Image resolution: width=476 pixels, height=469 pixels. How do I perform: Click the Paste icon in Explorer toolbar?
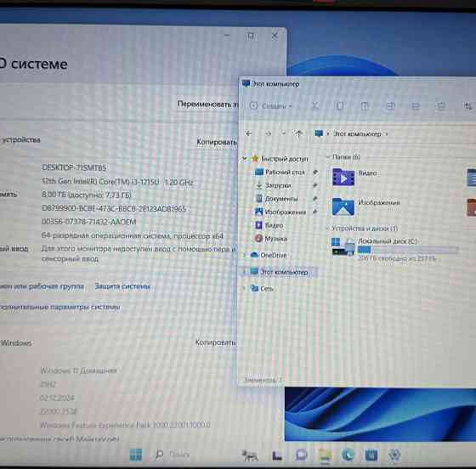(x=365, y=106)
